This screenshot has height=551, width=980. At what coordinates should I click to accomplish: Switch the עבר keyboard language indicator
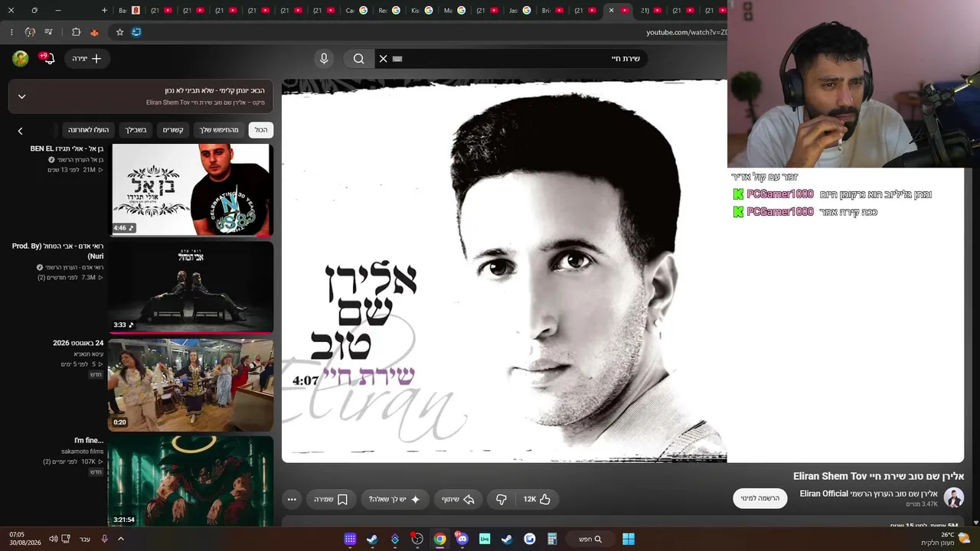(x=85, y=539)
